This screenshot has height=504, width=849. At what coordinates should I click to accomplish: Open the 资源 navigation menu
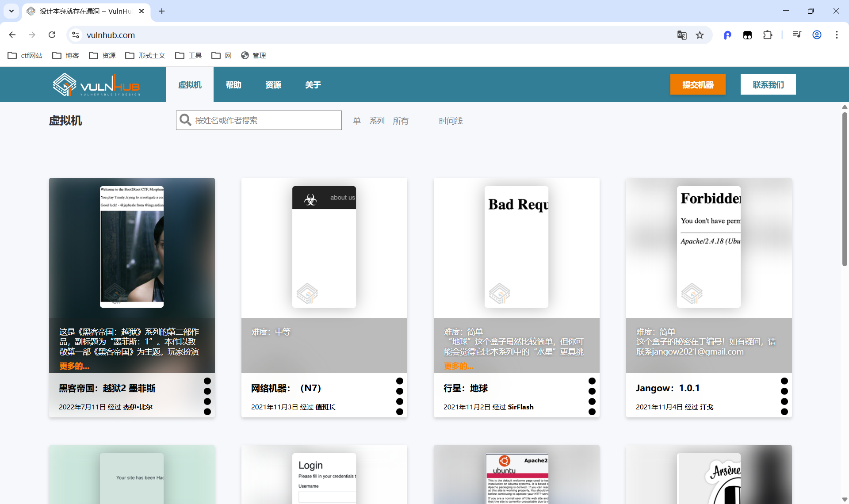coord(273,84)
